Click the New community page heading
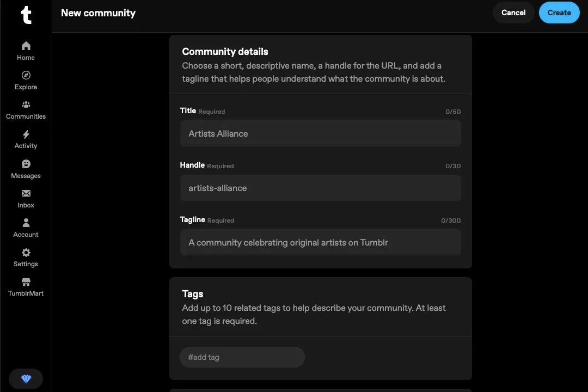588x392 pixels. 98,13
